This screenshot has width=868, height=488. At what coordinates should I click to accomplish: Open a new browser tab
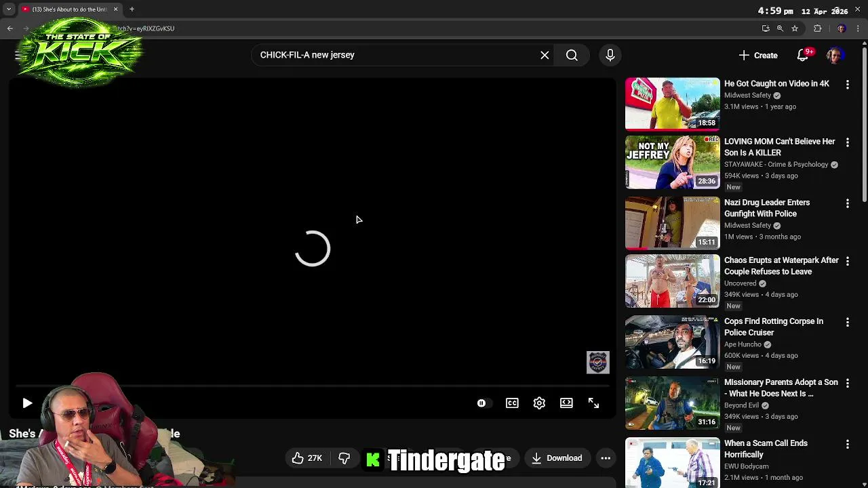click(132, 9)
